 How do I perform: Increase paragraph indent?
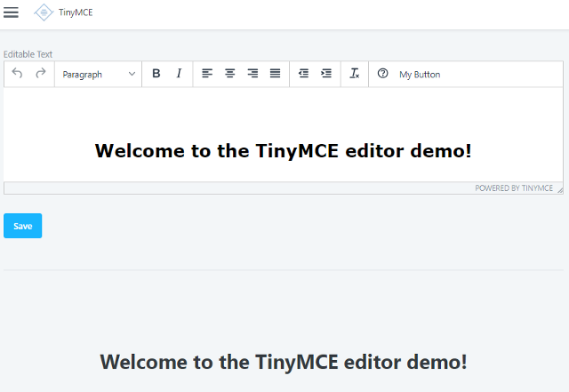(x=326, y=74)
